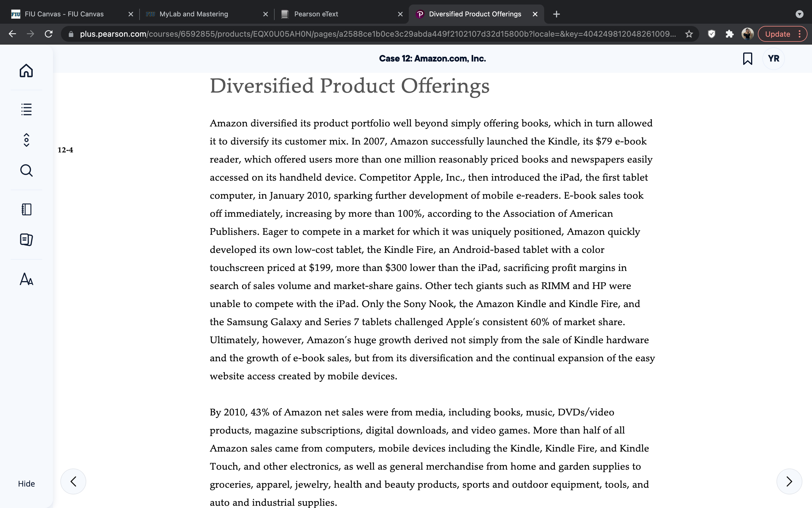Open the table of contents list icon
812x508 pixels.
[26, 109]
